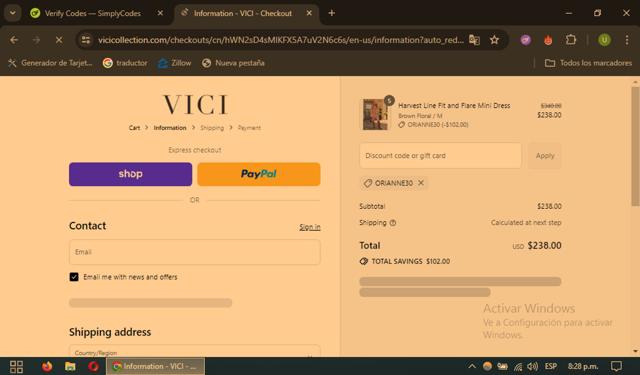Open the clock showing 8:28 p.m.

tap(583, 366)
